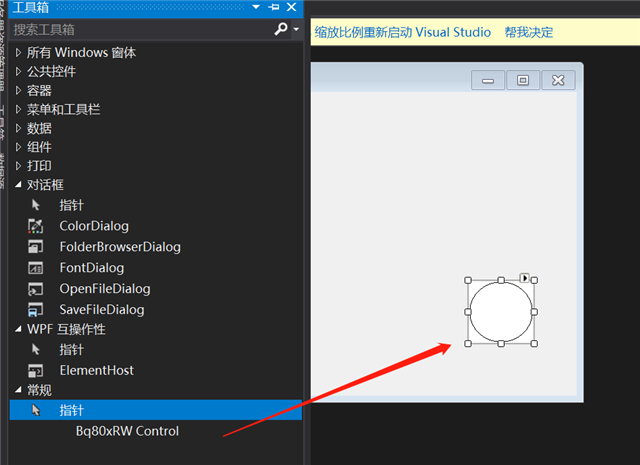
Task: Select the OpenFileDialog icon
Action: coord(36,289)
